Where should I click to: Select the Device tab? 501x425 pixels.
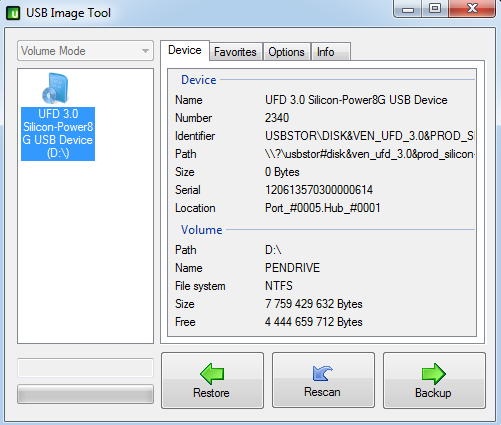point(185,50)
